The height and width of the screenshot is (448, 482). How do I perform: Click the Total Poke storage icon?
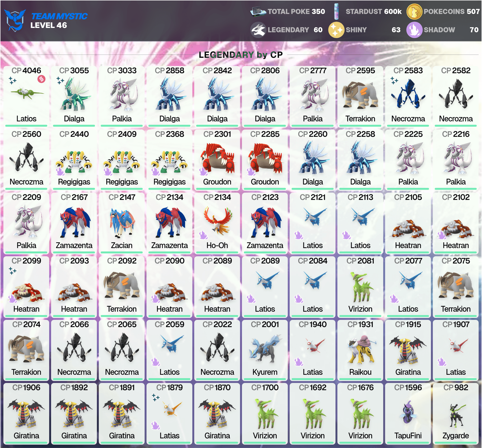tap(258, 11)
